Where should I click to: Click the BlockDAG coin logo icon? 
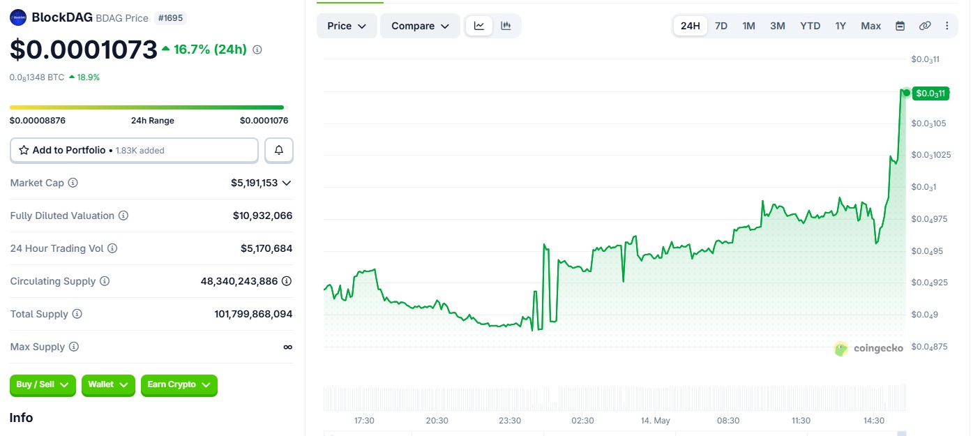[x=17, y=17]
